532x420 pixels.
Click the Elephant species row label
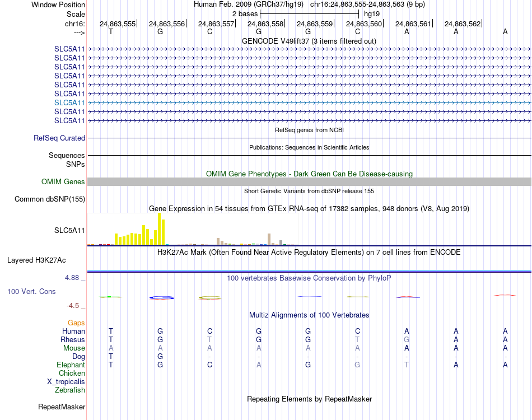pos(71,365)
